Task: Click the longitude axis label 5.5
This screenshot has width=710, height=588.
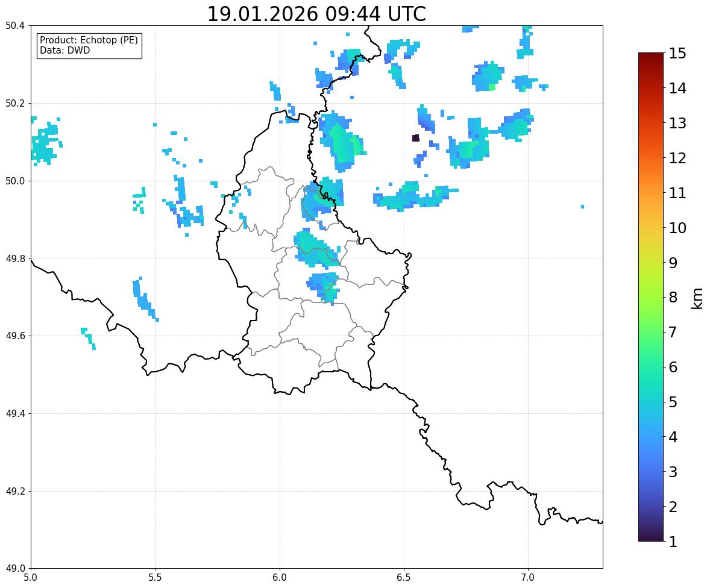Action: coord(155,578)
